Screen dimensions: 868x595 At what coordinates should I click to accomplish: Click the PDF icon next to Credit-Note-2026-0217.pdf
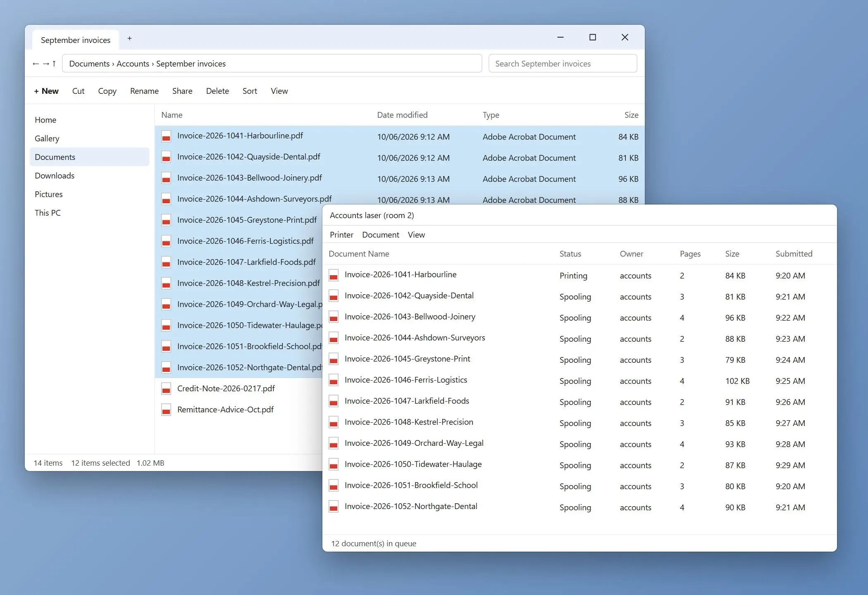(x=166, y=389)
